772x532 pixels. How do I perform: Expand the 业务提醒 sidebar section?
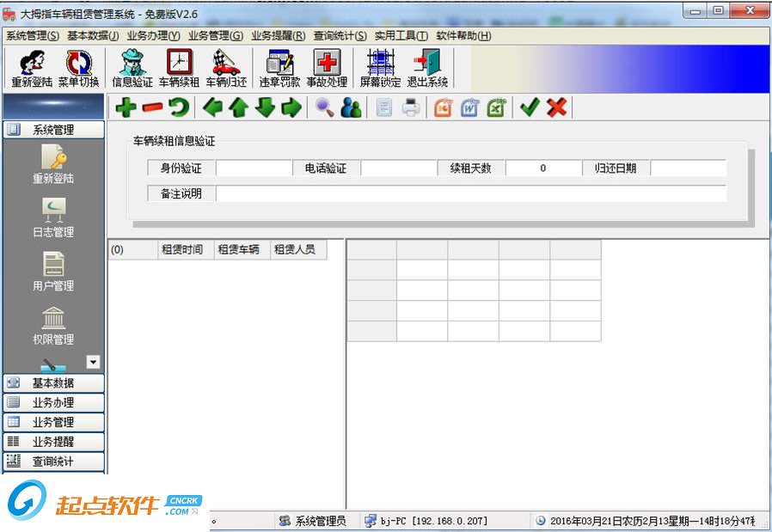click(53, 442)
